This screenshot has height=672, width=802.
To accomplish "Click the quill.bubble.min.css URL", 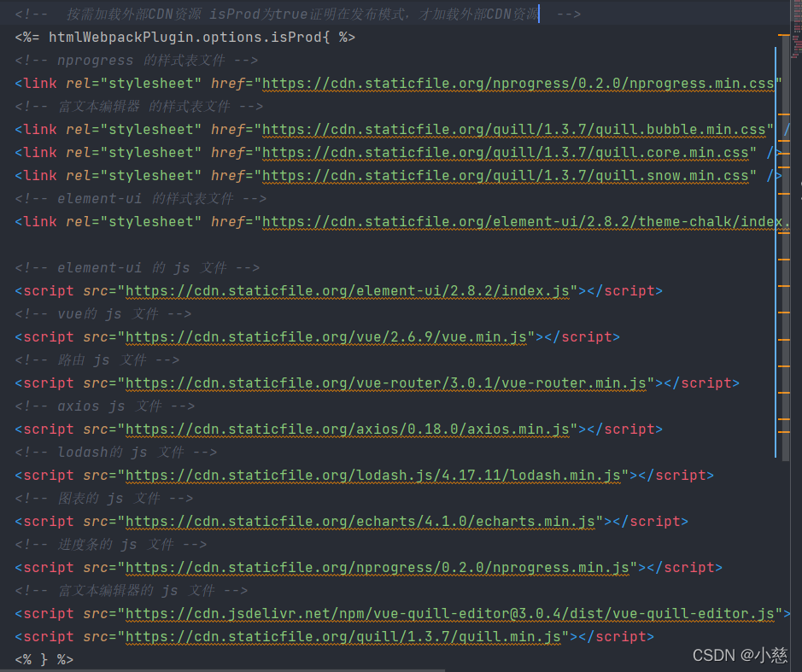I will (x=513, y=130).
